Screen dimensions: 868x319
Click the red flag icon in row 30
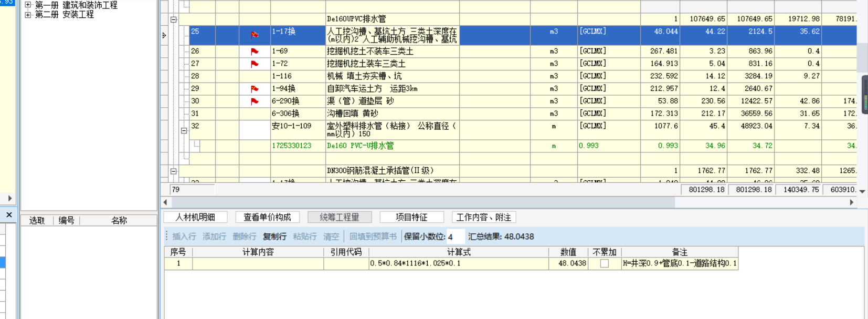pos(255,101)
